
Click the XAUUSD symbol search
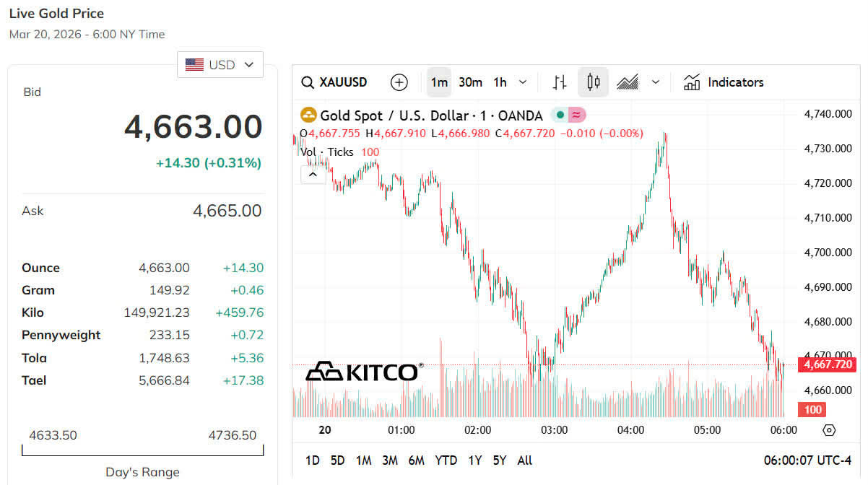334,82
